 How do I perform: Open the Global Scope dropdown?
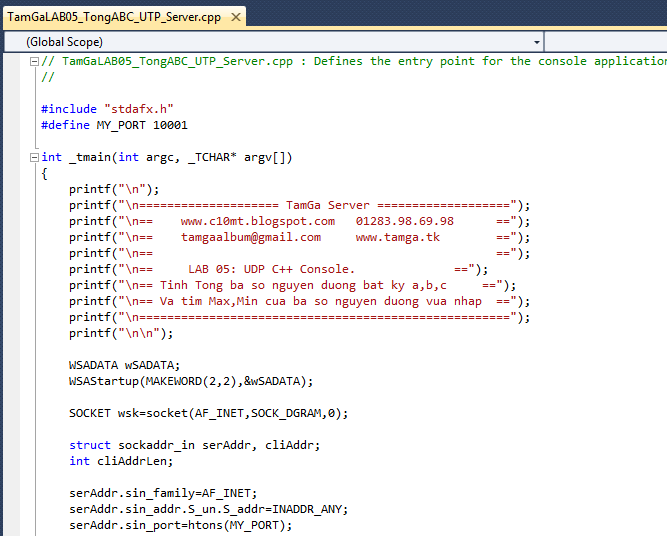[536, 42]
